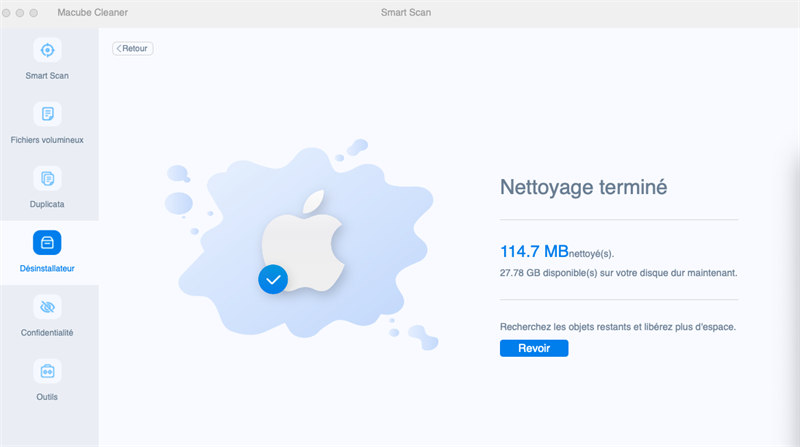Viewport: 800px width, 447px height.
Task: Click the Duplicata label
Action: pos(47,204)
